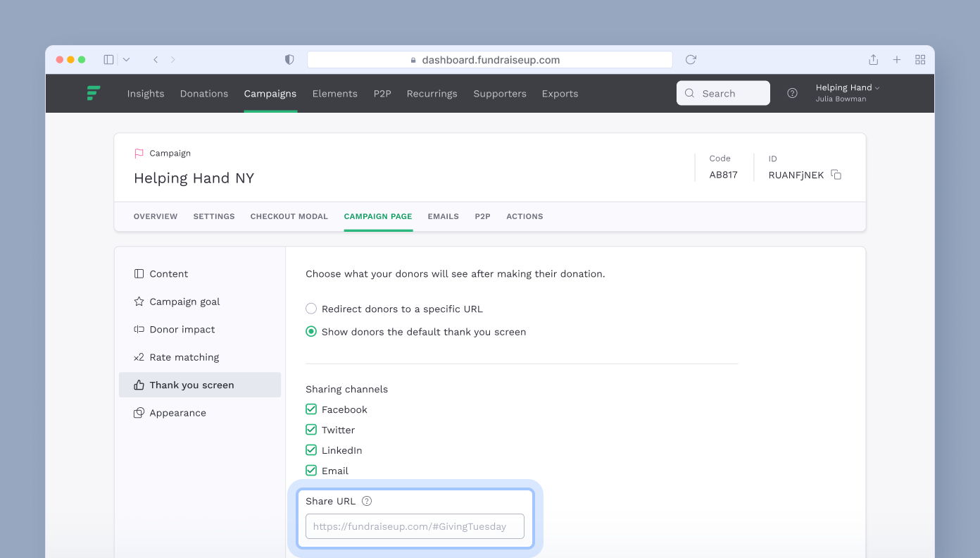Viewport: 980px width, 558px height.
Task: Copy the campaign ID RUANFjNEK
Action: coord(836,175)
